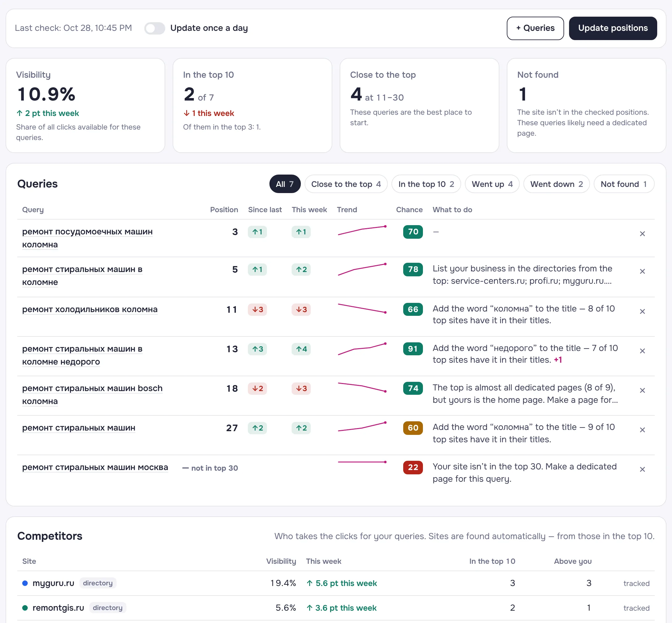
Task: Click the directory tag next to remontgis.ru
Action: pyautogui.click(x=108, y=608)
